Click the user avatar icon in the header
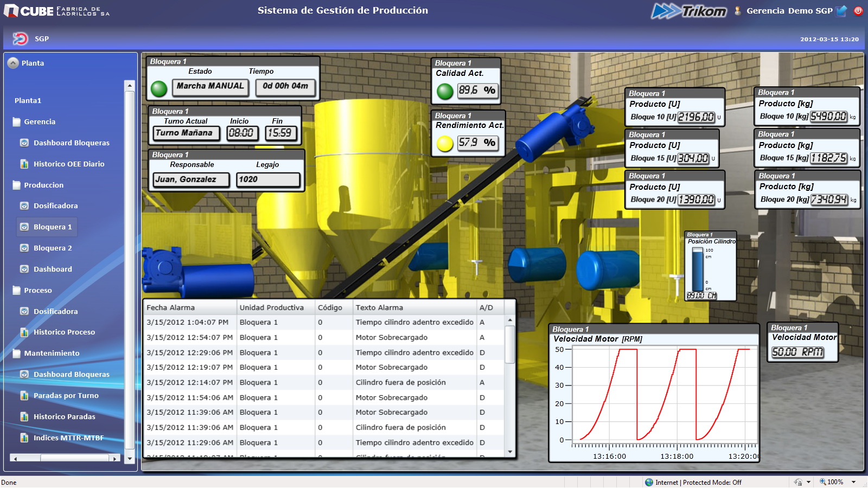This screenshot has height=488, width=868. (x=738, y=10)
